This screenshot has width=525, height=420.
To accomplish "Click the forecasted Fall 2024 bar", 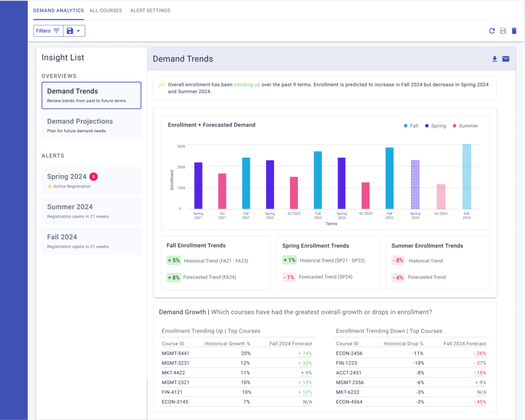I will pos(467,177).
